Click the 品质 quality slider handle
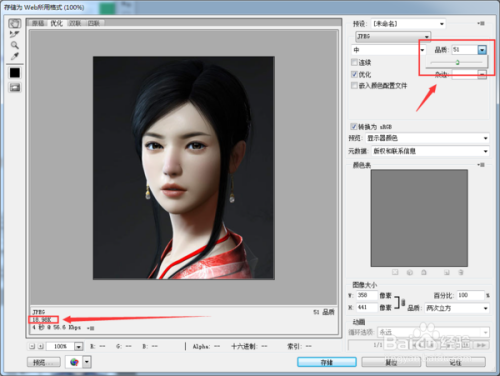The image size is (500, 376). (457, 62)
